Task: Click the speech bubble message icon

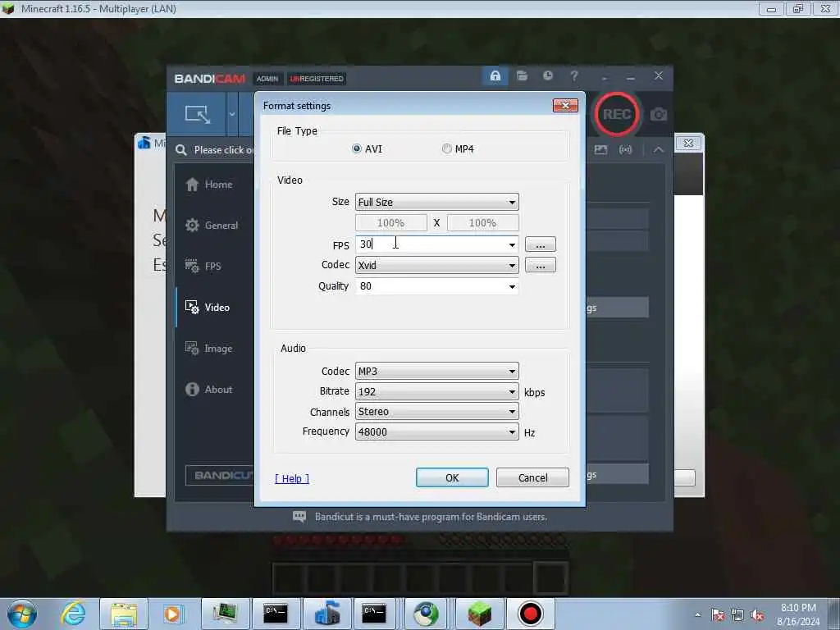Action: coord(299,517)
